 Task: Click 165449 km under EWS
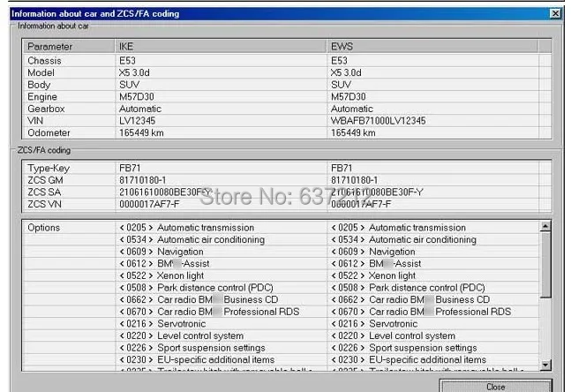pos(353,132)
